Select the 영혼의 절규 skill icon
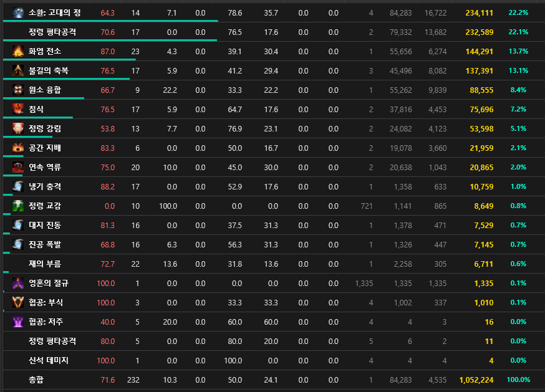This screenshot has width=545, height=392. pos(18,283)
